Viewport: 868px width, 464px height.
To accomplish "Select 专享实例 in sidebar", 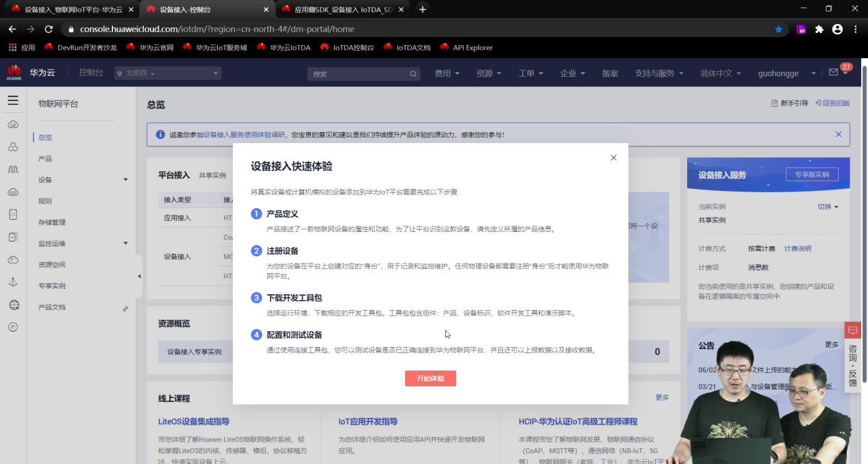I will (x=52, y=285).
